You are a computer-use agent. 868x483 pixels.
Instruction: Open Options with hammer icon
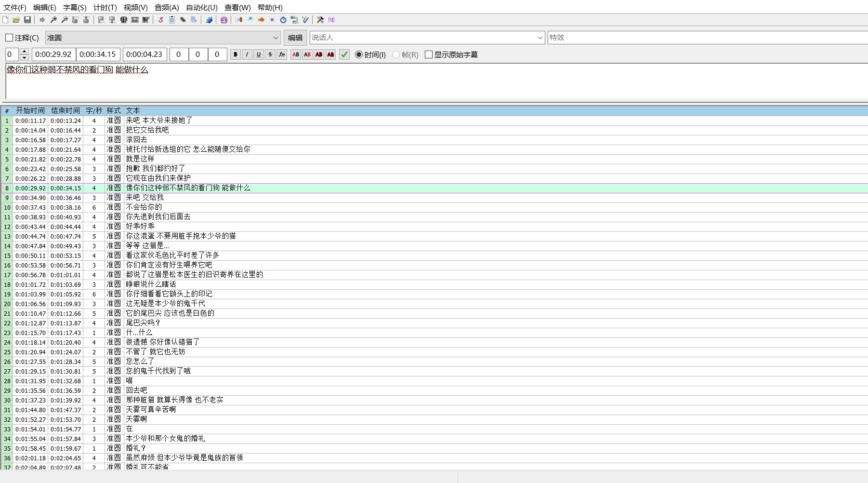(320, 20)
